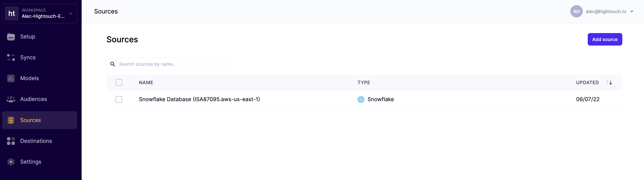Image resolution: width=644 pixels, height=180 pixels.
Task: Toggle the select-all checkbox in table header
Action: click(119, 82)
